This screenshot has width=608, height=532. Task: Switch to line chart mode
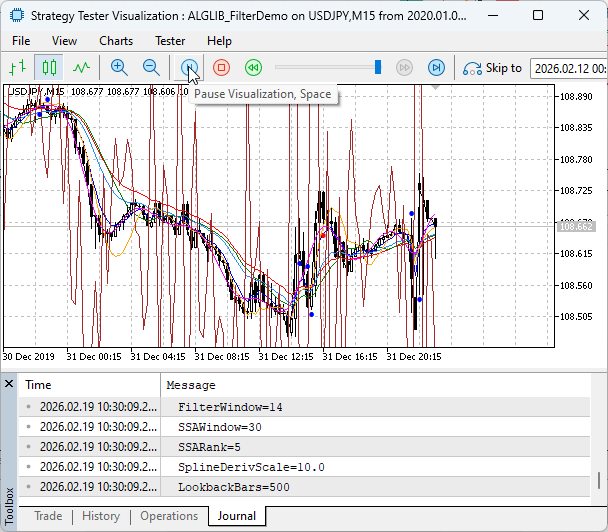[x=81, y=67]
